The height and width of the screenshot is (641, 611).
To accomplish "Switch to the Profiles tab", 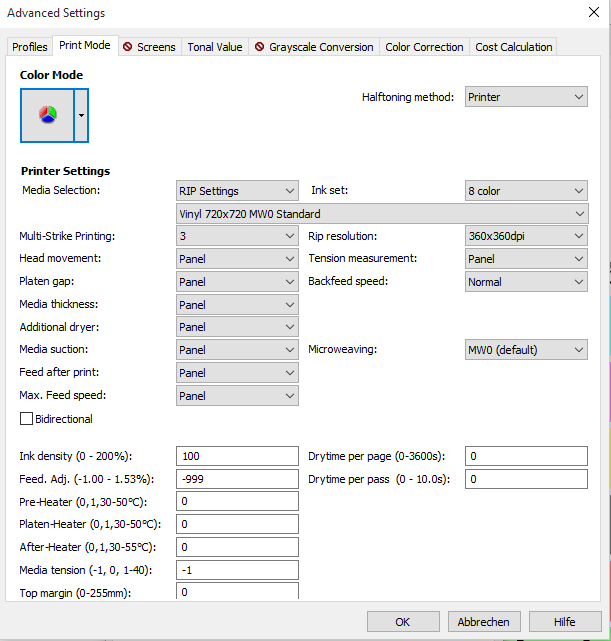I will 30,47.
